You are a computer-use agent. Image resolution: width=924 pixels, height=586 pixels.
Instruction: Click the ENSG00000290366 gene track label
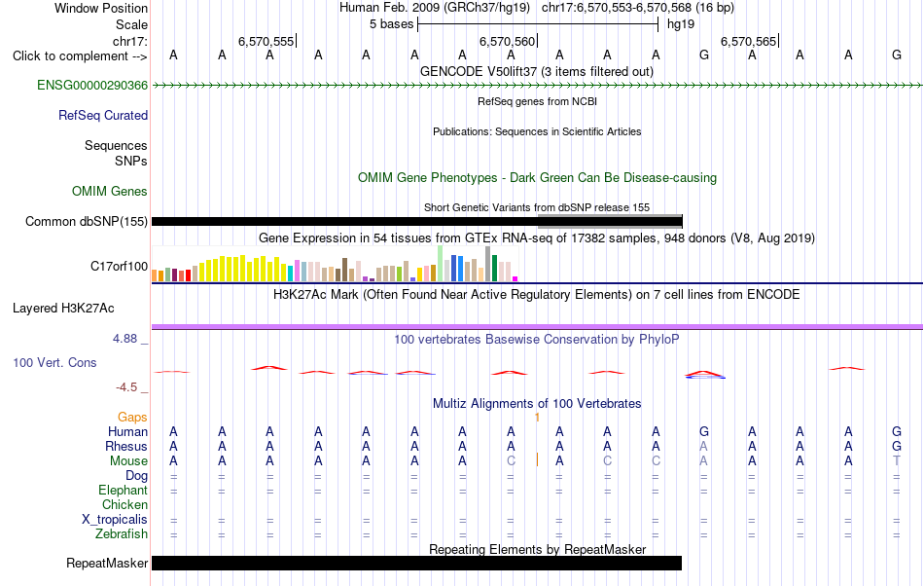pyautogui.click(x=92, y=86)
